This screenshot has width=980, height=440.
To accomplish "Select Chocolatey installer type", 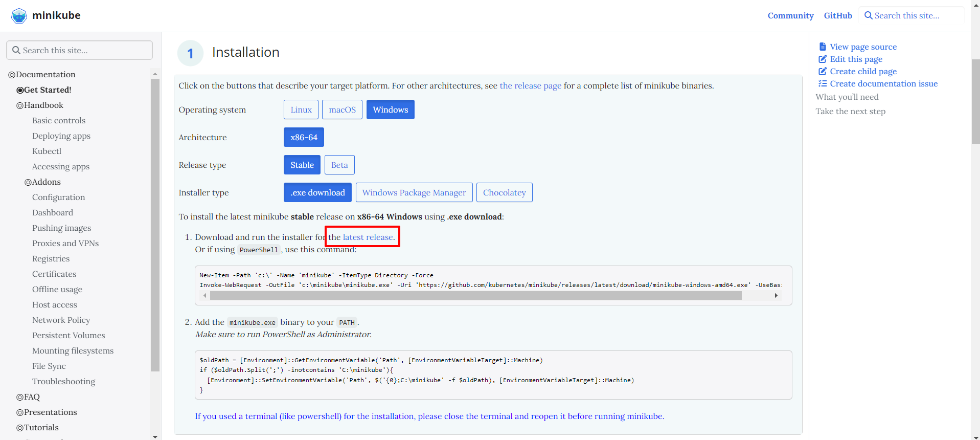I will pos(505,192).
